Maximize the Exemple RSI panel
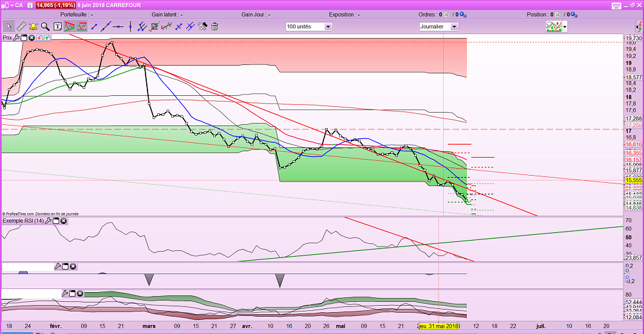The image size is (644, 334). pyautogui.click(x=56, y=221)
